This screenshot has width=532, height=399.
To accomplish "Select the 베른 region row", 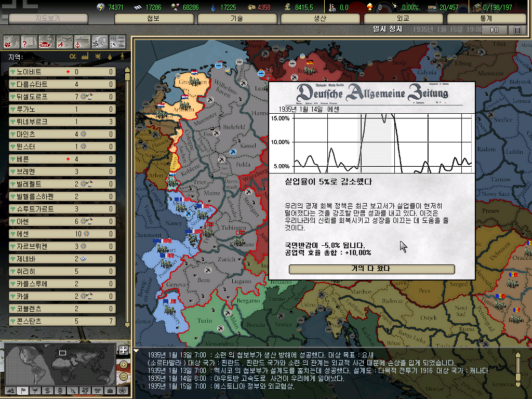I will point(62,159).
